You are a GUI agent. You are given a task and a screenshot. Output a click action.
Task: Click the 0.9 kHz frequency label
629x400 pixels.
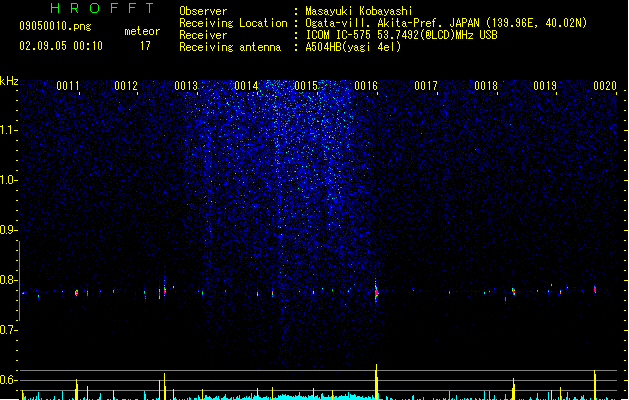(8, 230)
